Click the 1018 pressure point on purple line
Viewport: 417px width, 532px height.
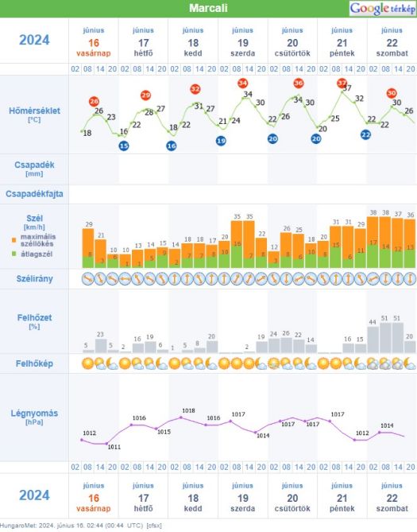coord(181,417)
